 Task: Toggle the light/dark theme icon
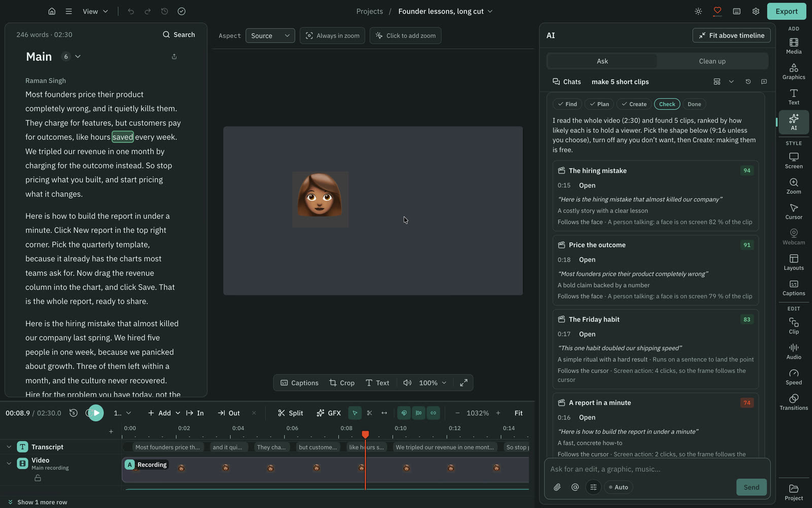click(x=698, y=11)
